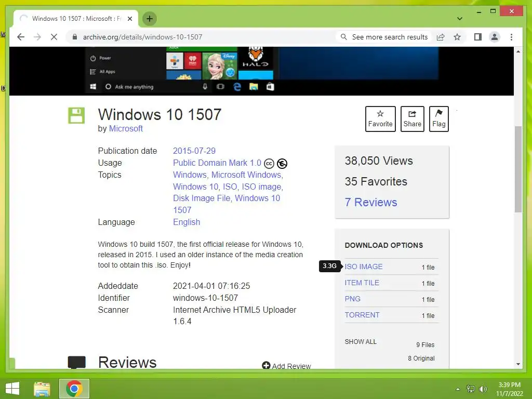The height and width of the screenshot is (399, 532).
Task: Click the 38,050 Views text
Action: [379, 161]
